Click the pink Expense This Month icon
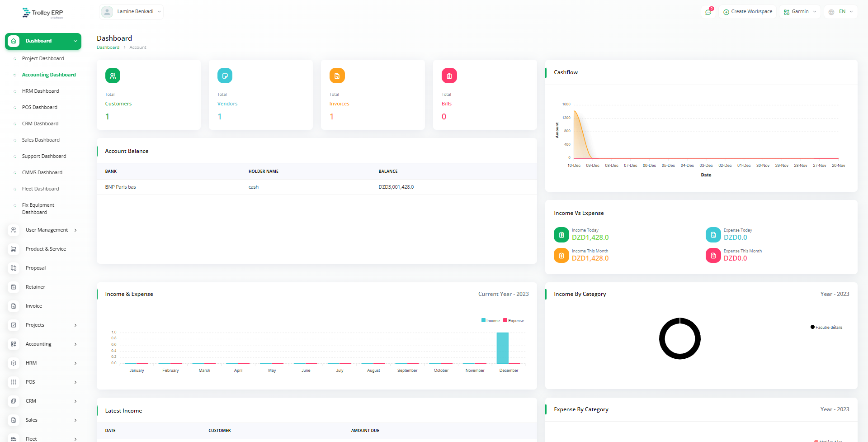Viewport: 868px width, 442px height. tap(713, 256)
